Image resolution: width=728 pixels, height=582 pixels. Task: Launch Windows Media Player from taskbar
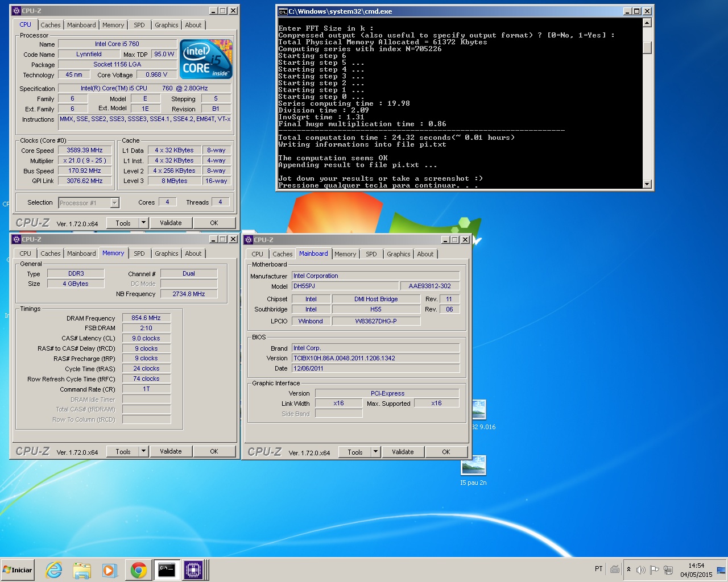point(109,569)
